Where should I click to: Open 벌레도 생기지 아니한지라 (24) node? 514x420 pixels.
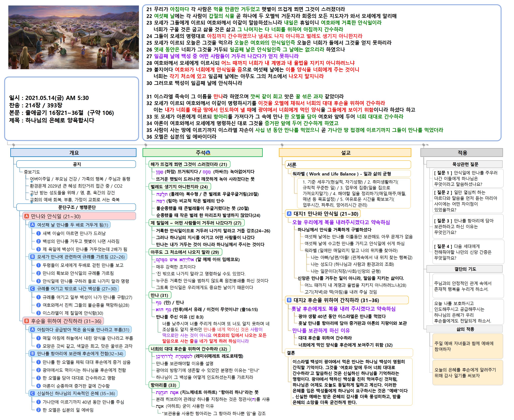[x=180, y=187]
